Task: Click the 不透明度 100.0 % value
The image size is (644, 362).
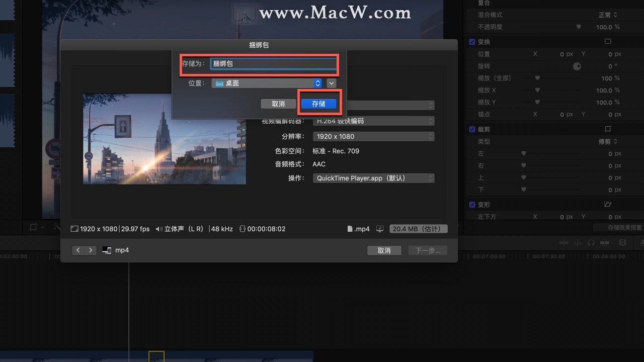Action: (x=608, y=27)
